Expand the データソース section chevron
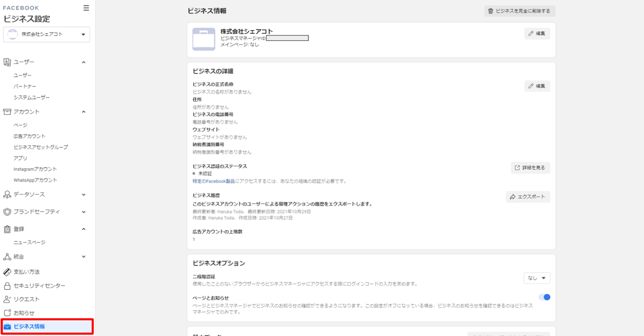This screenshot has height=336, width=644. tap(84, 195)
